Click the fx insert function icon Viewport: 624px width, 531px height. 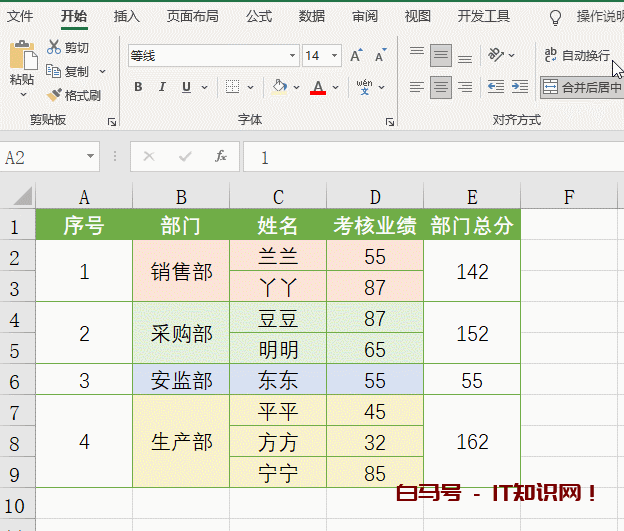pos(221,156)
